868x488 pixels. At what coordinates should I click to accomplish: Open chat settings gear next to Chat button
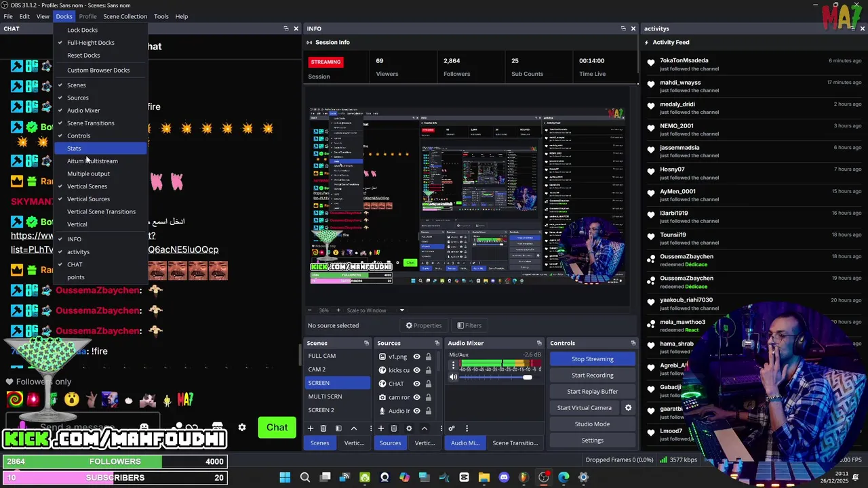[242, 428]
